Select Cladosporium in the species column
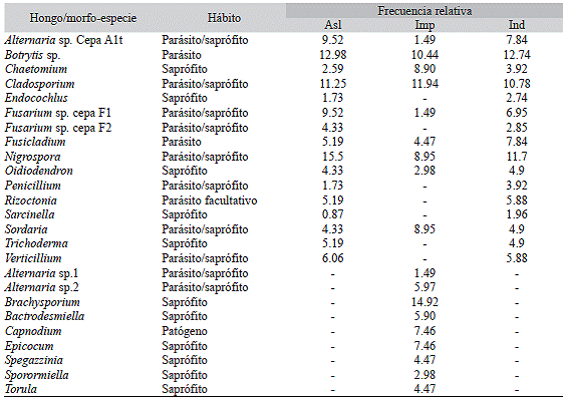This screenshot has height=399, width=563. click(x=39, y=84)
